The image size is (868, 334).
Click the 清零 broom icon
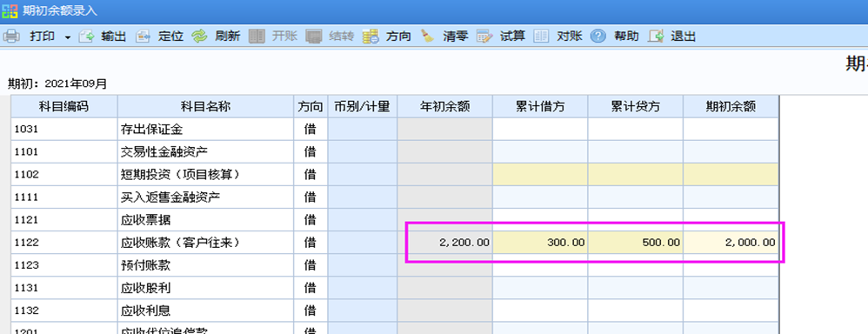pyautogui.click(x=427, y=37)
